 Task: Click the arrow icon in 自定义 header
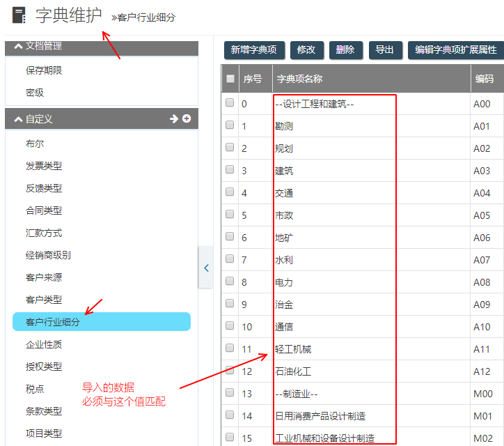point(174,119)
